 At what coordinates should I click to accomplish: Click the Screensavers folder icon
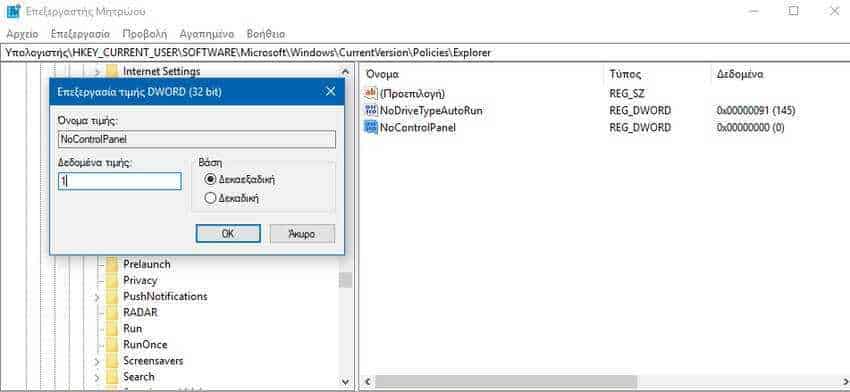click(x=112, y=361)
